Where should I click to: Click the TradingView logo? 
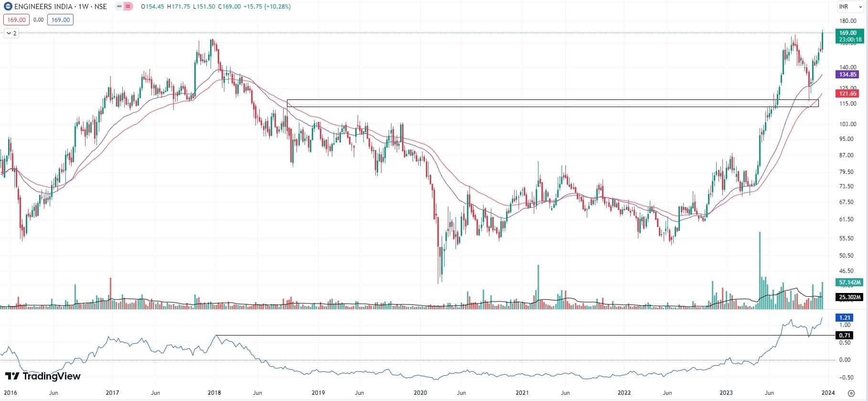(x=43, y=376)
